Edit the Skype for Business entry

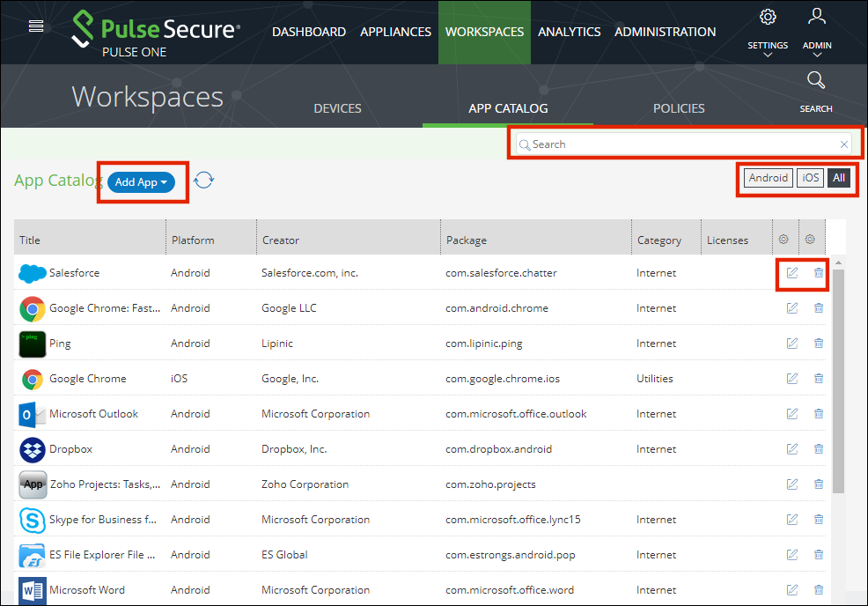point(792,520)
